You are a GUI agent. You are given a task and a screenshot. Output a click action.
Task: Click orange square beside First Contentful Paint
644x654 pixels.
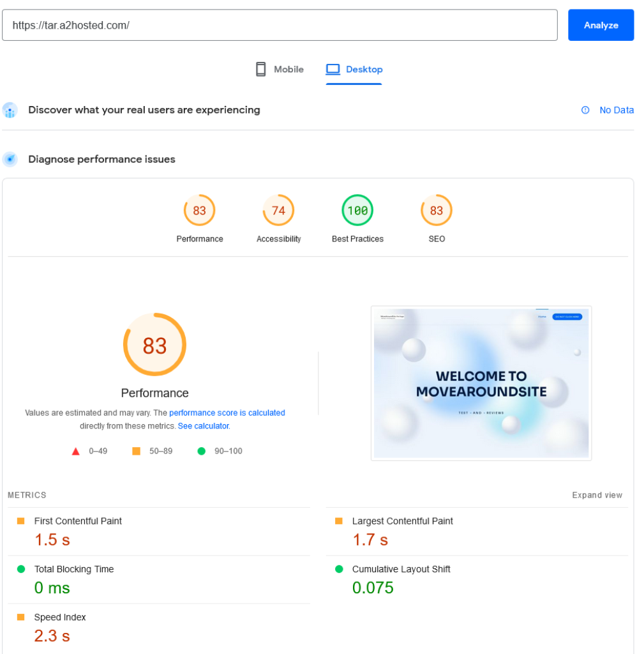point(21,521)
